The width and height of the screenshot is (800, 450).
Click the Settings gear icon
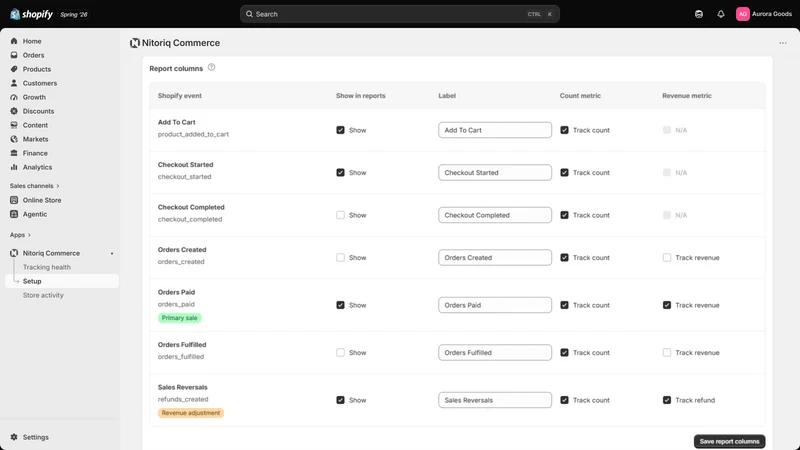pos(14,437)
